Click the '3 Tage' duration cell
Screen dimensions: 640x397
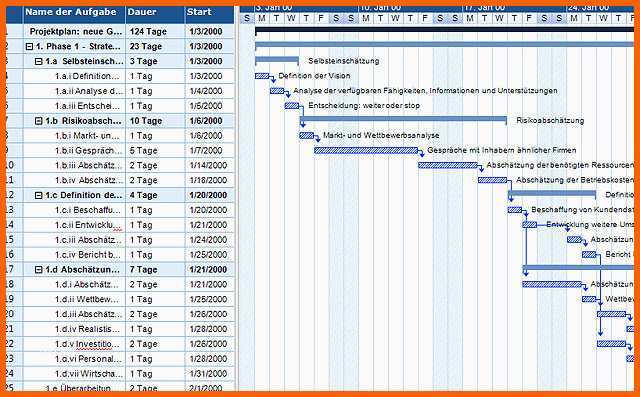(x=155, y=62)
